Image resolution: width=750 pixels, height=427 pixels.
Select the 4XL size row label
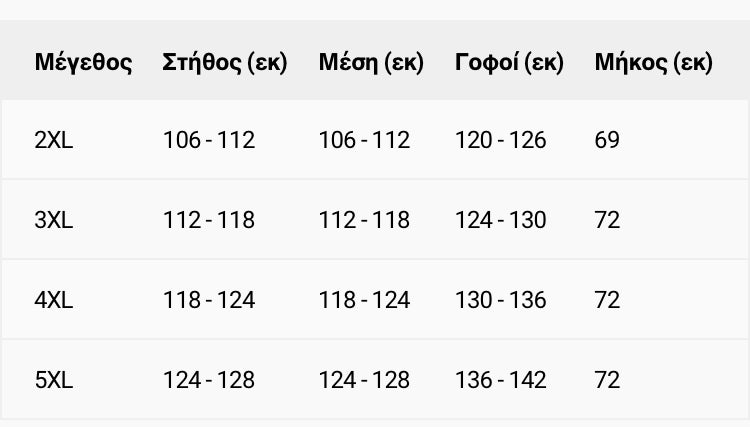click(54, 300)
